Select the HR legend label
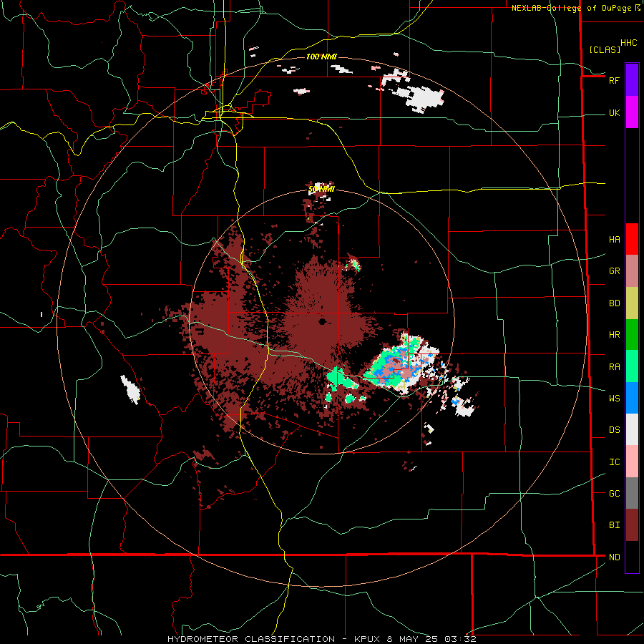This screenshot has height=644, width=644. (614, 335)
